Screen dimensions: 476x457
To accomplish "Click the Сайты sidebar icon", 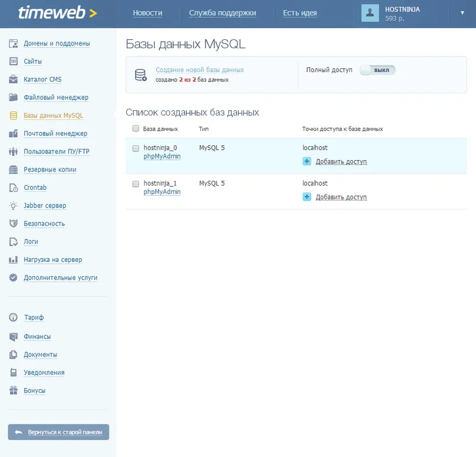I will 13,61.
